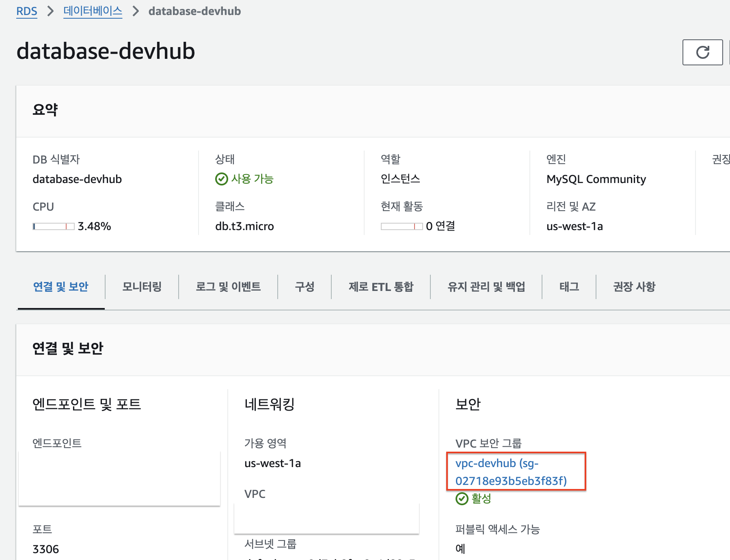
Task: Click the 활성 security group status text
Action: click(481, 498)
